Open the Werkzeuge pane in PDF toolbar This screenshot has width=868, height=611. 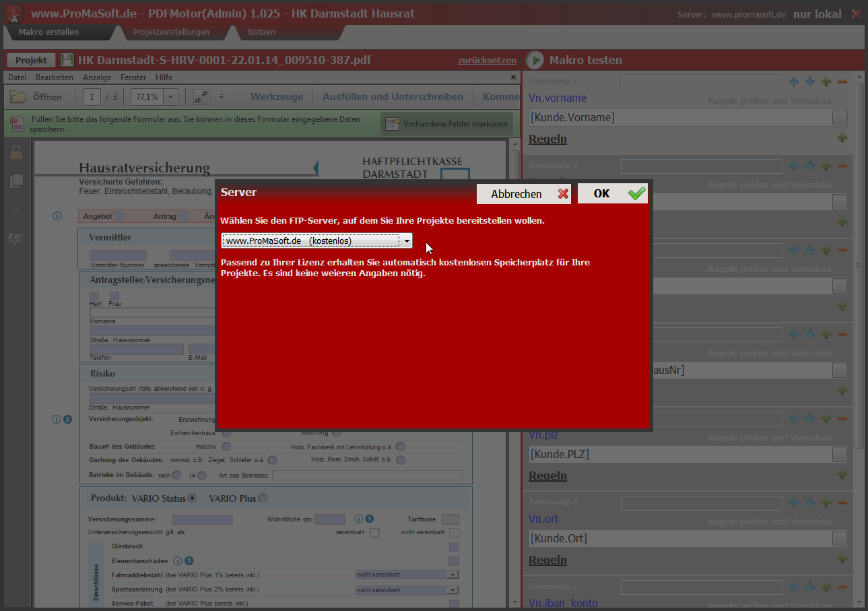[x=277, y=97]
